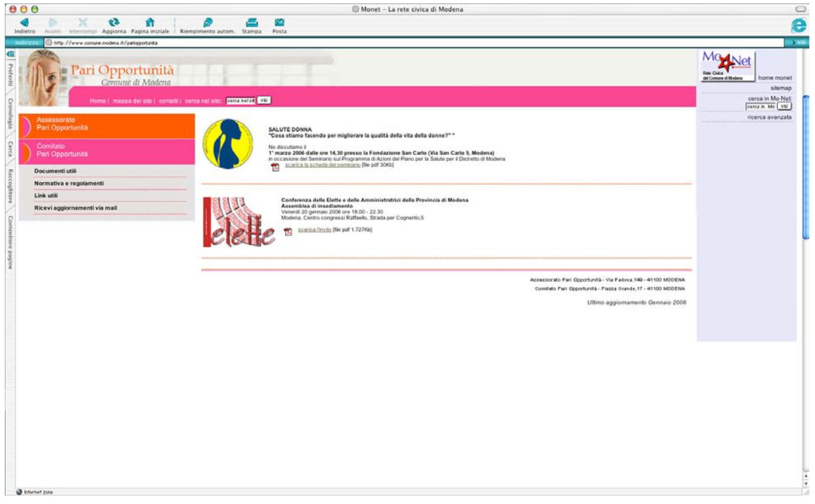Viewport: 815px width, 504px height.
Task: Collapse the left explorer bar arrow
Action: (x=10, y=54)
